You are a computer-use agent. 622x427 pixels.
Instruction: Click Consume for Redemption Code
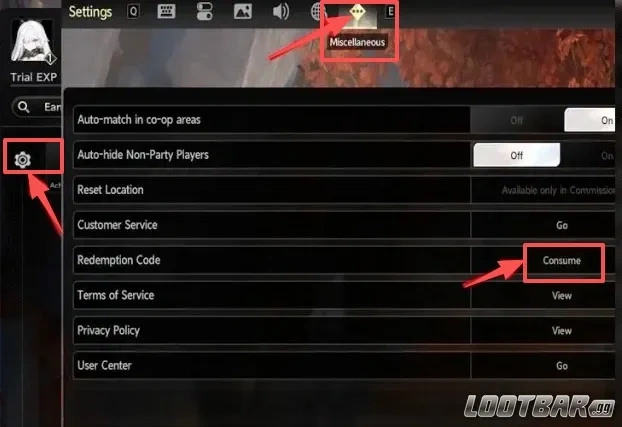[562, 261]
